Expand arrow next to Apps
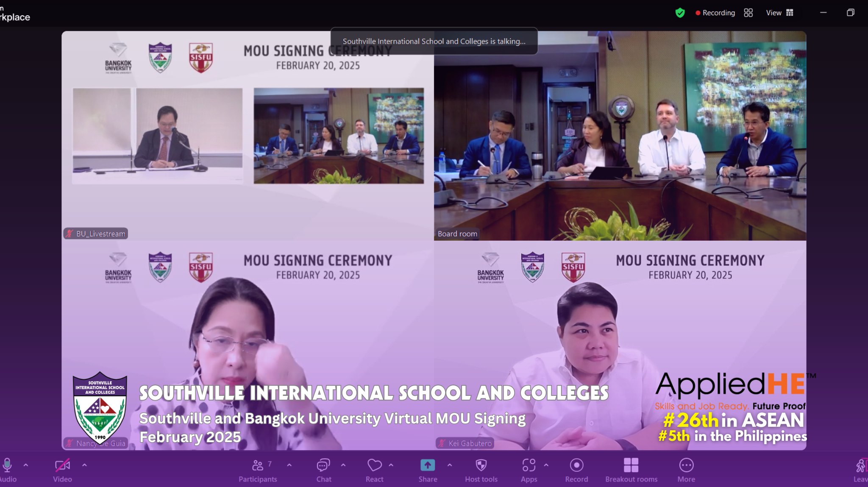The width and height of the screenshot is (868, 487). (x=546, y=465)
